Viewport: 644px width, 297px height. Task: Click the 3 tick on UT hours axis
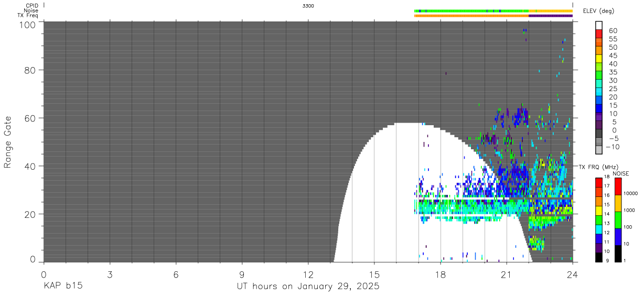point(110,274)
